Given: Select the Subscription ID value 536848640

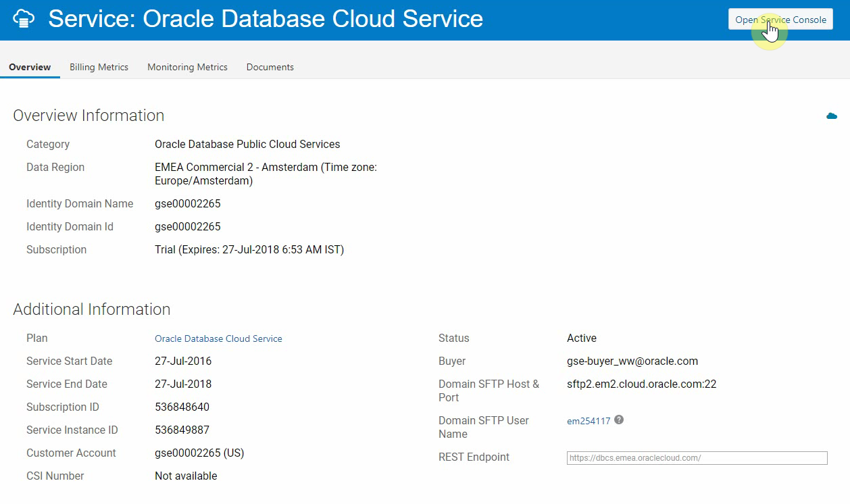Looking at the screenshot, I should point(182,407).
